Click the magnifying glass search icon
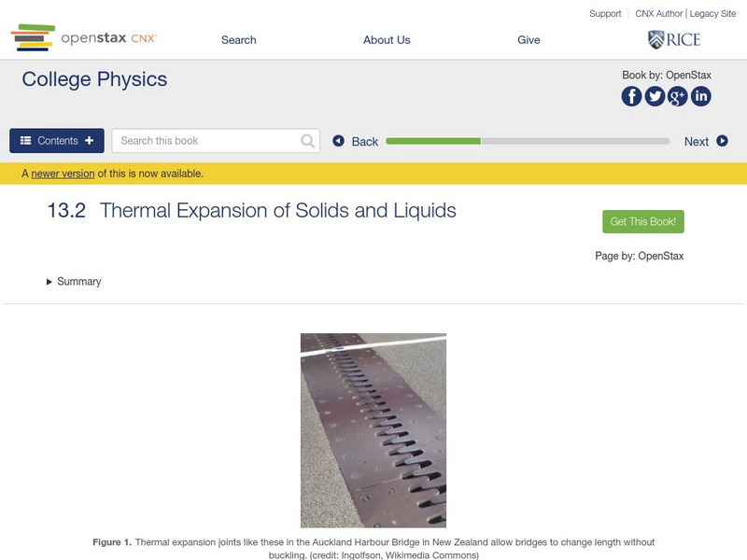This screenshot has height=560, width=747. [307, 140]
